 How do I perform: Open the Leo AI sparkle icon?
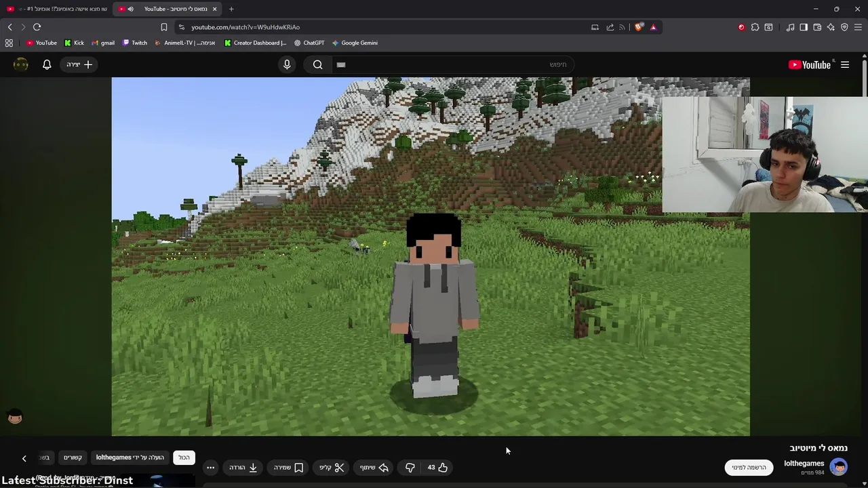(x=831, y=27)
